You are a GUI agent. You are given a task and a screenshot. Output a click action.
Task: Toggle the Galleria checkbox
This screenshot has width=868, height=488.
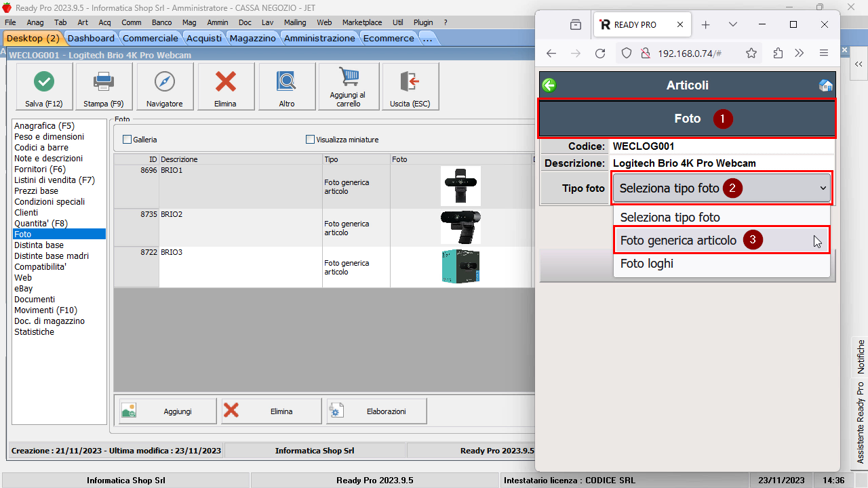(x=127, y=140)
